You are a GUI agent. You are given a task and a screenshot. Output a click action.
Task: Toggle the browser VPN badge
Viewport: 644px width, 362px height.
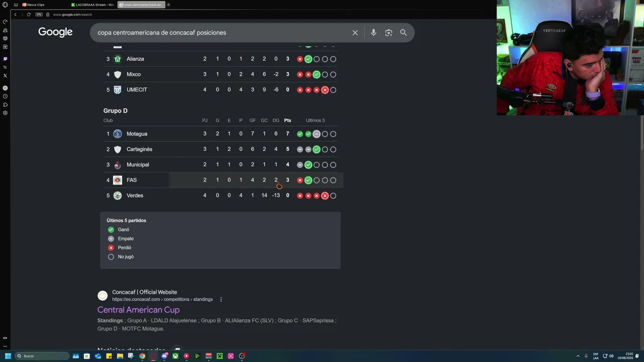(x=39, y=15)
